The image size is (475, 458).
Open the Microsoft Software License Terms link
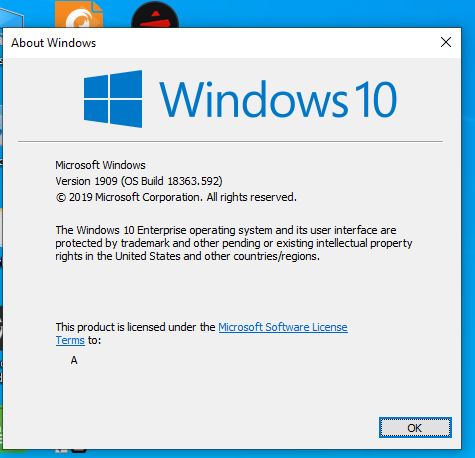[283, 327]
